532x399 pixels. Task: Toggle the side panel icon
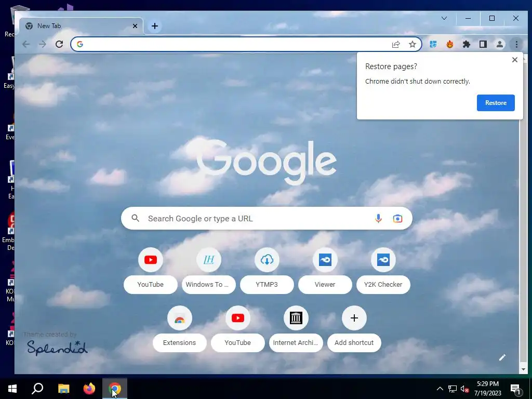click(483, 44)
